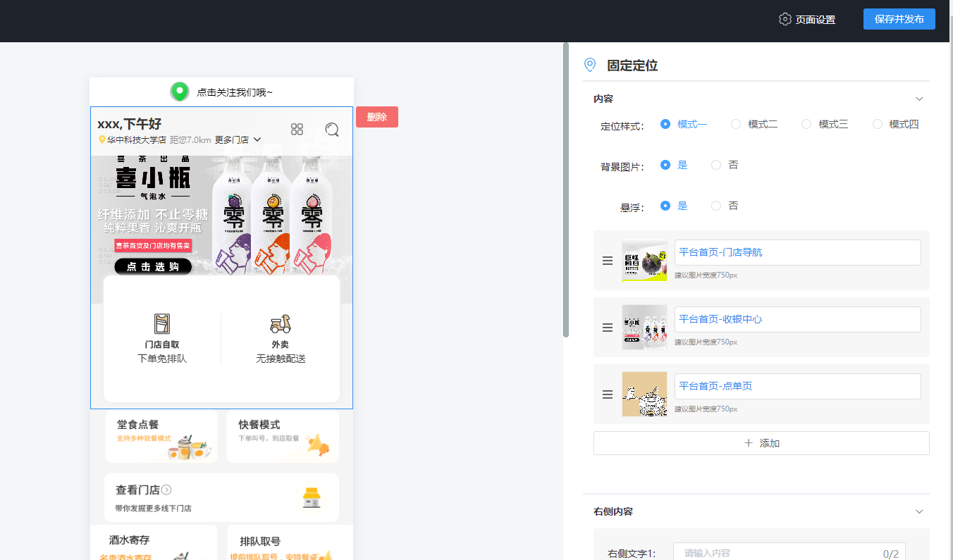Viewport: 953px width, 560px height.
Task: Grab the drag handle for 平台首页-点单页 row
Action: [x=608, y=394]
